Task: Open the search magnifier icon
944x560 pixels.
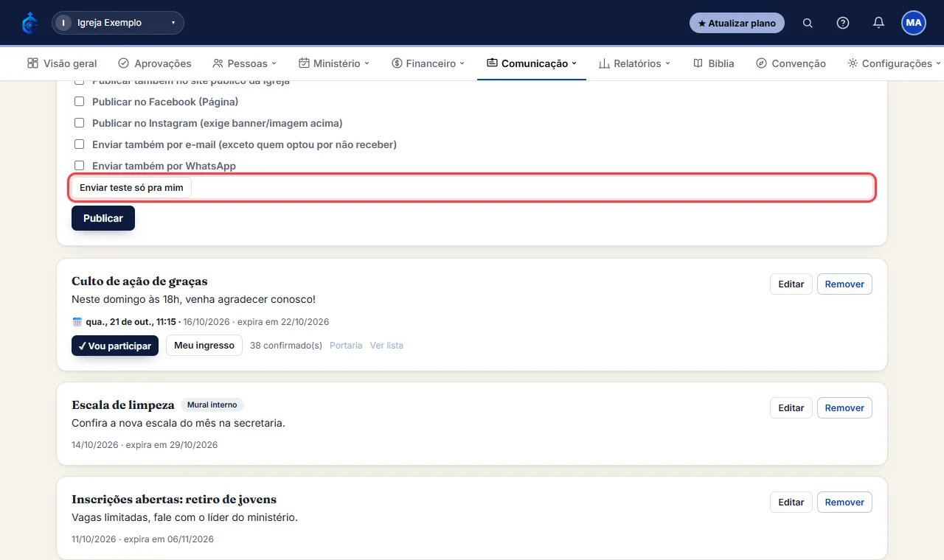Action: click(808, 23)
